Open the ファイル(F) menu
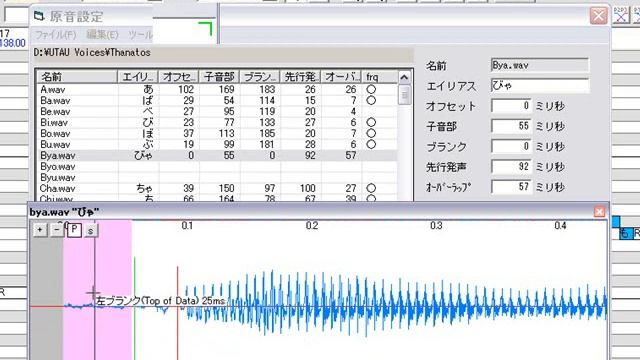Screen dimensions: 640x360 [56, 35]
